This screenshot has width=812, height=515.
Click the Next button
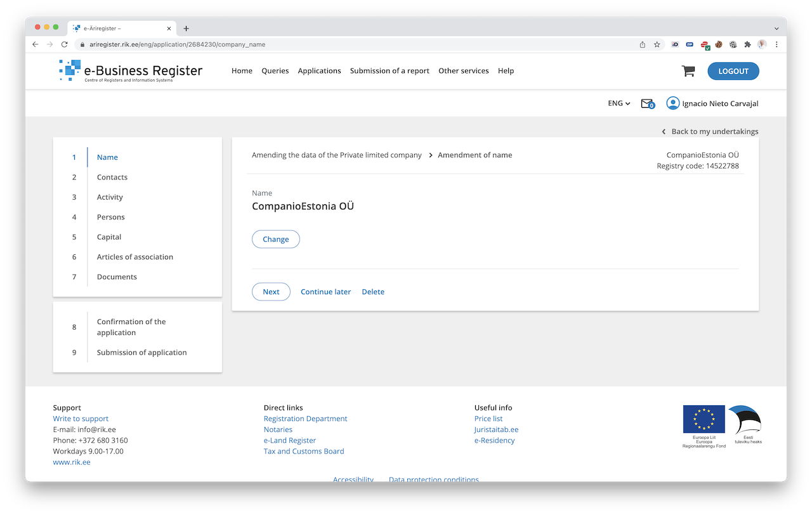click(271, 292)
